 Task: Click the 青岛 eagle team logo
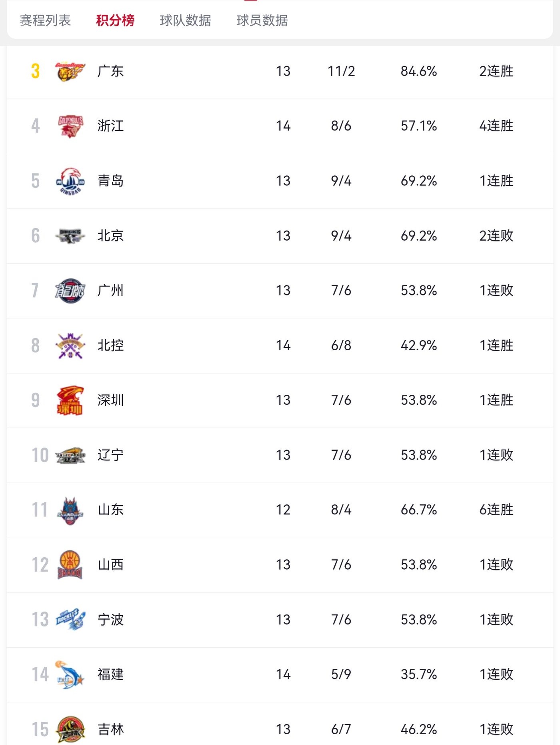[x=70, y=181]
